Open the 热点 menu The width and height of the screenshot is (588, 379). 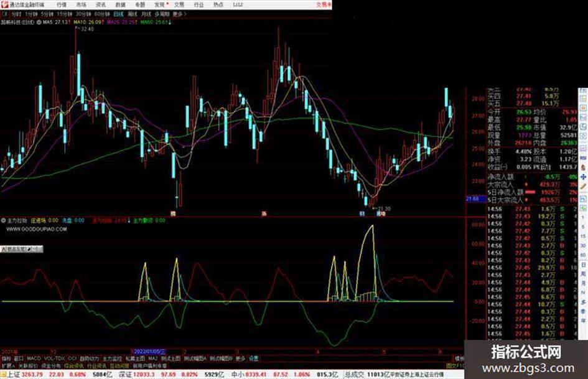(218, 5)
